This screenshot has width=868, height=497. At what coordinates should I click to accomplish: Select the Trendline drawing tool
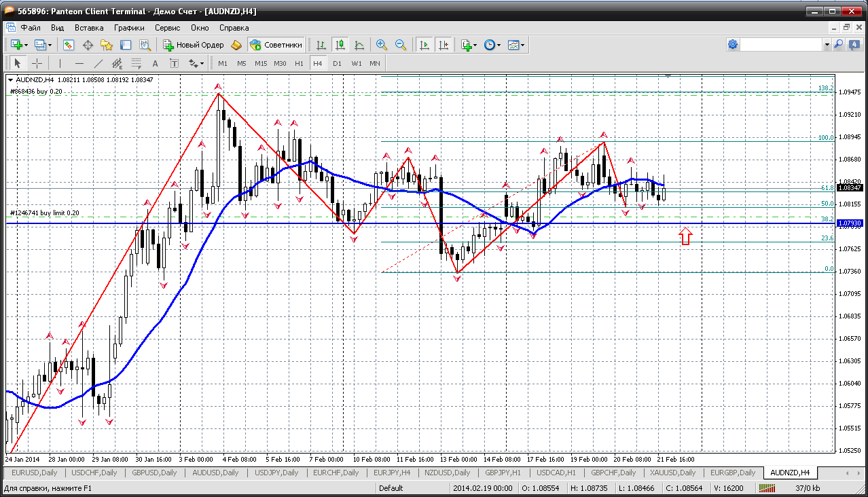coord(98,63)
